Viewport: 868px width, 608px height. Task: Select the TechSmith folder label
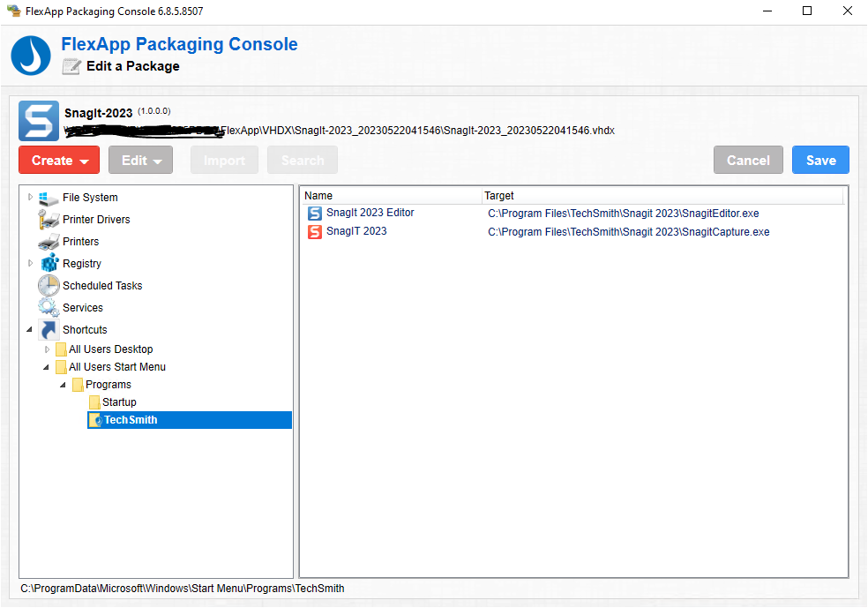pos(131,420)
